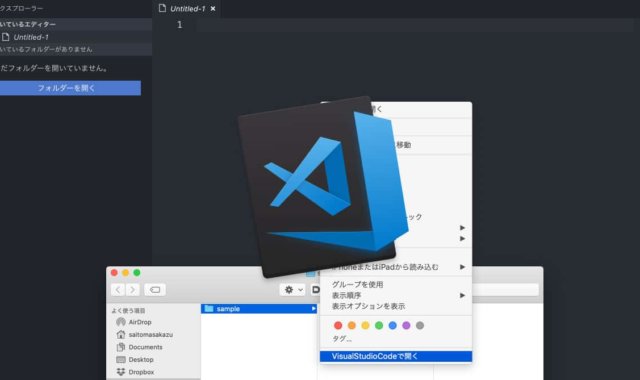
Task: Choose 表示オプションを表示 in the context menu
Action: [369, 306]
